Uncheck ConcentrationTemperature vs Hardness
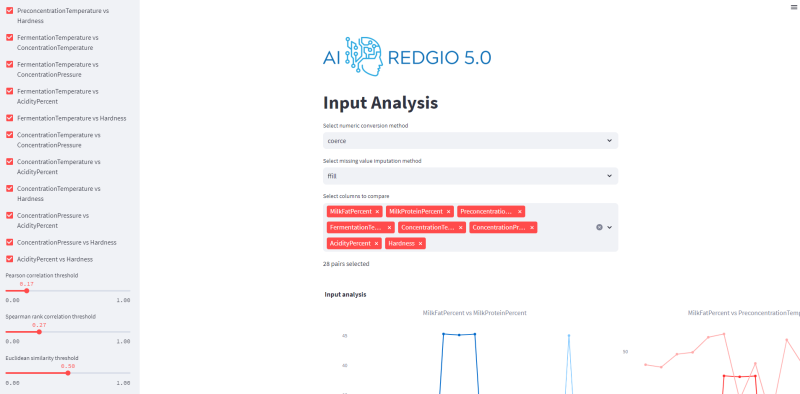 click(9, 188)
